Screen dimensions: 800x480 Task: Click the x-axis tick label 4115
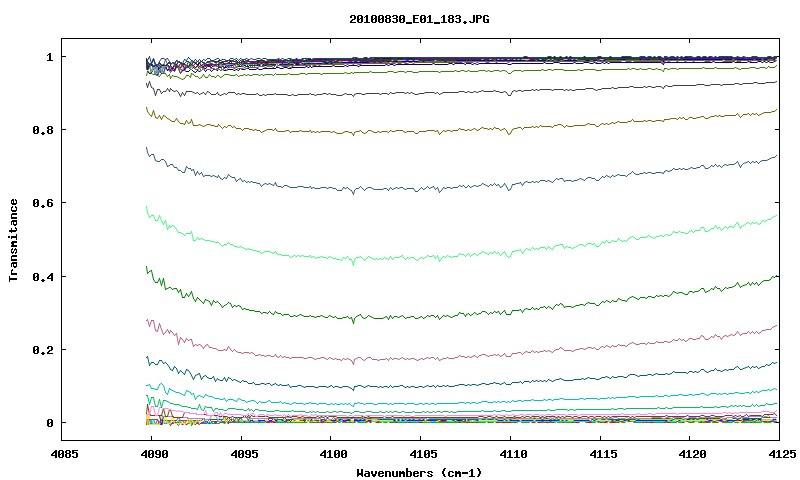point(603,454)
